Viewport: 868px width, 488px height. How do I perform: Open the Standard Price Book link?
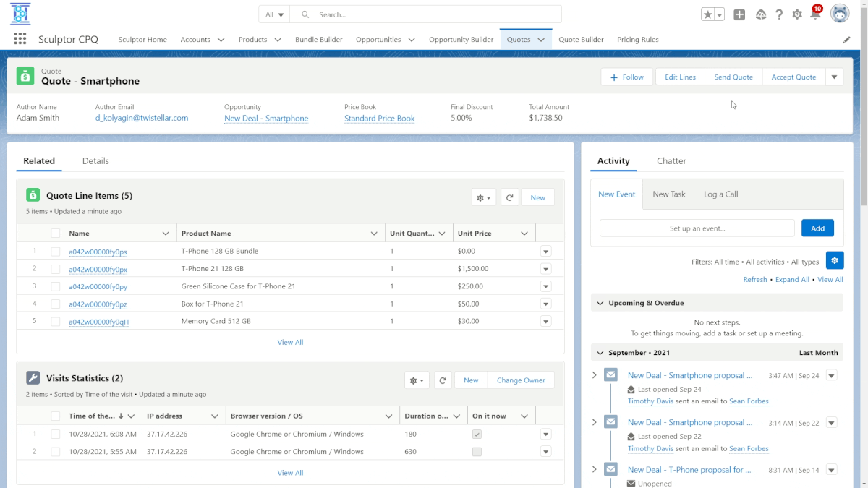379,119
